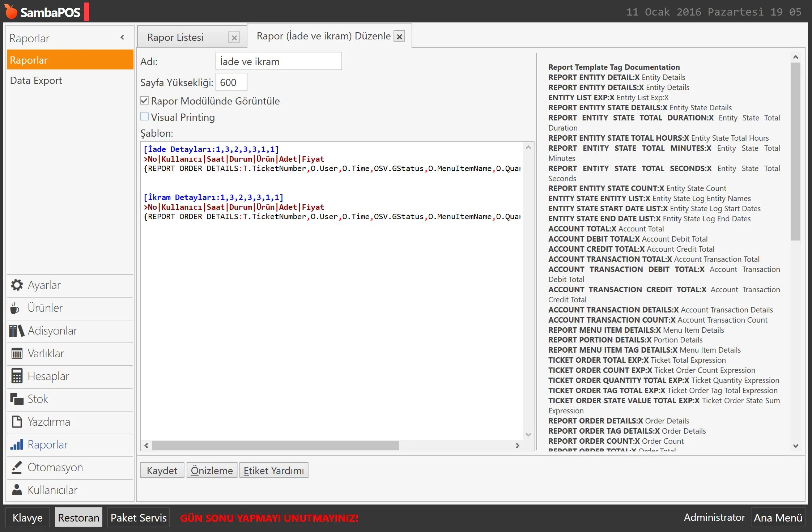Open Ayarlar menu label
Image resolution: width=812 pixels, height=532 pixels.
44,285
